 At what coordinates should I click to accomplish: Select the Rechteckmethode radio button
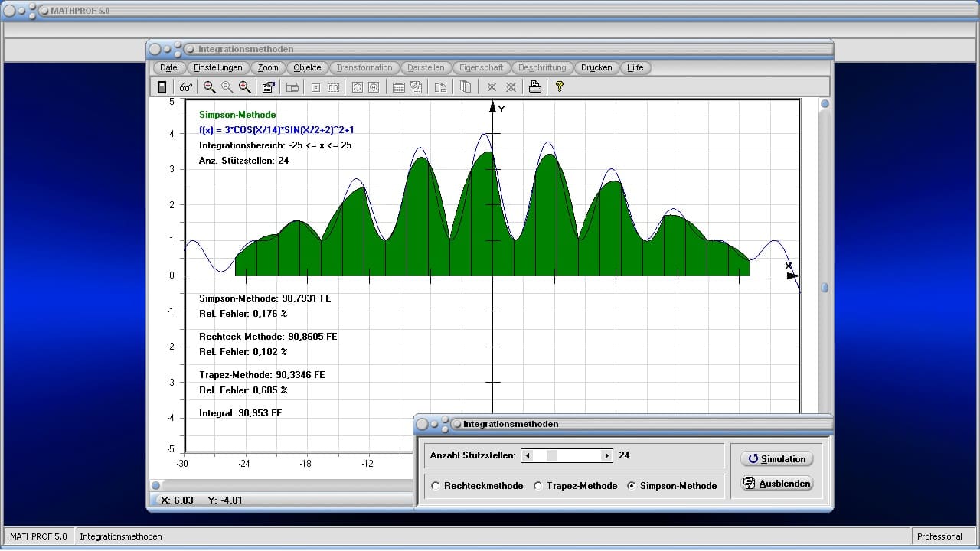[x=436, y=486]
